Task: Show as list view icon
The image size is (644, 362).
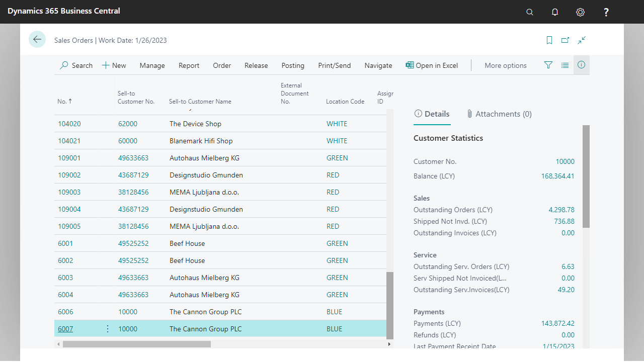Action: click(565, 65)
